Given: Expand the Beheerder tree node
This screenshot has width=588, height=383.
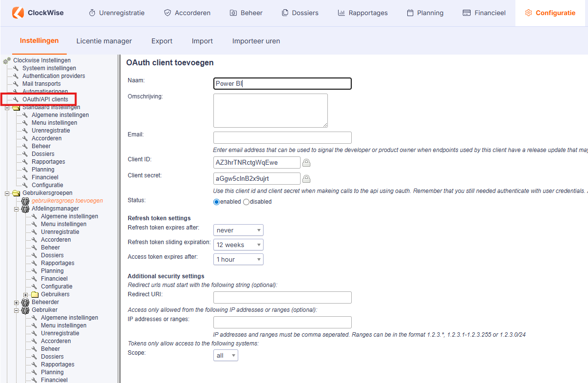Looking at the screenshot, I should pyautogui.click(x=16, y=302).
